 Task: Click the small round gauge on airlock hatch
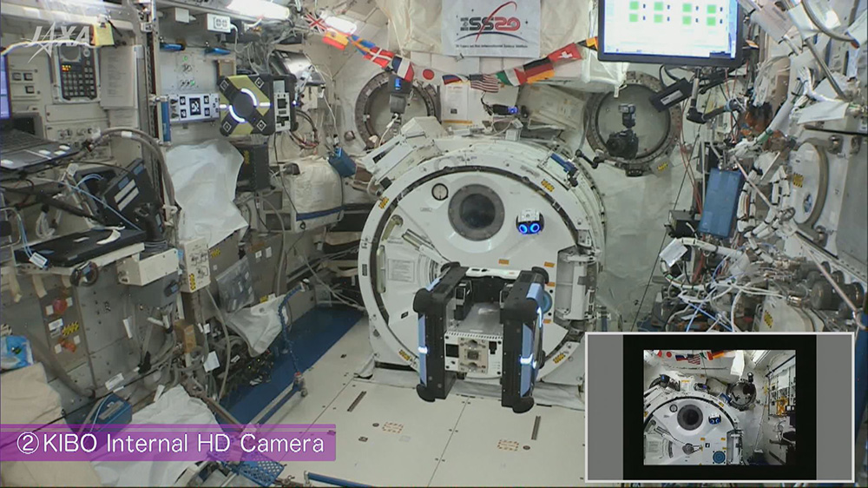[x=440, y=192]
